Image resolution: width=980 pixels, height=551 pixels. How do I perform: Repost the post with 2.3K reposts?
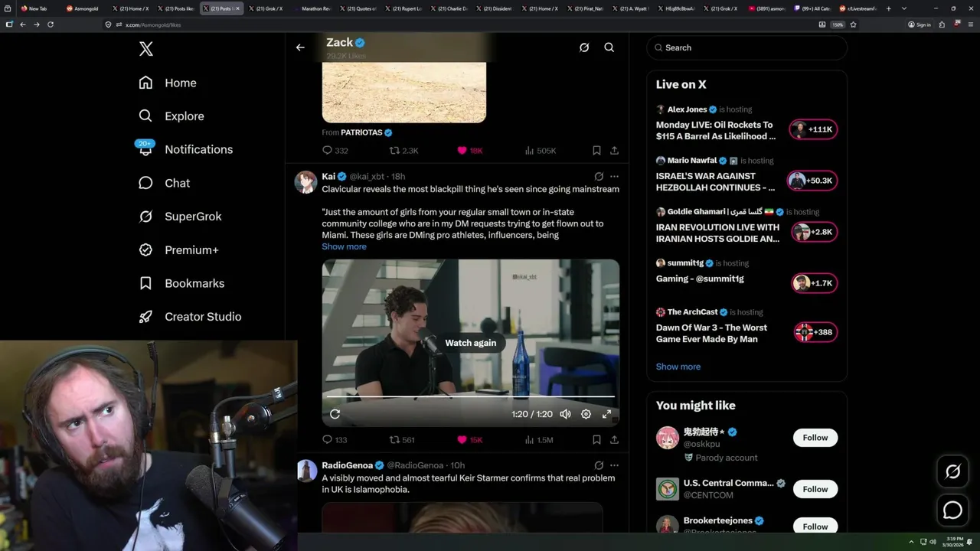click(x=404, y=151)
